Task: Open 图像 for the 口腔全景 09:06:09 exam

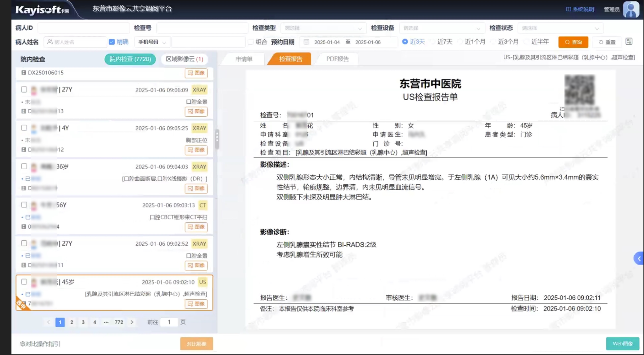Action: (x=196, y=111)
